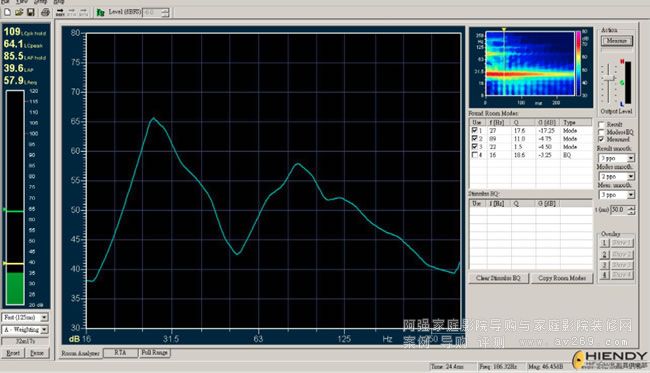
Task: Open the Modes smooth dropdown
Action: tap(616, 176)
